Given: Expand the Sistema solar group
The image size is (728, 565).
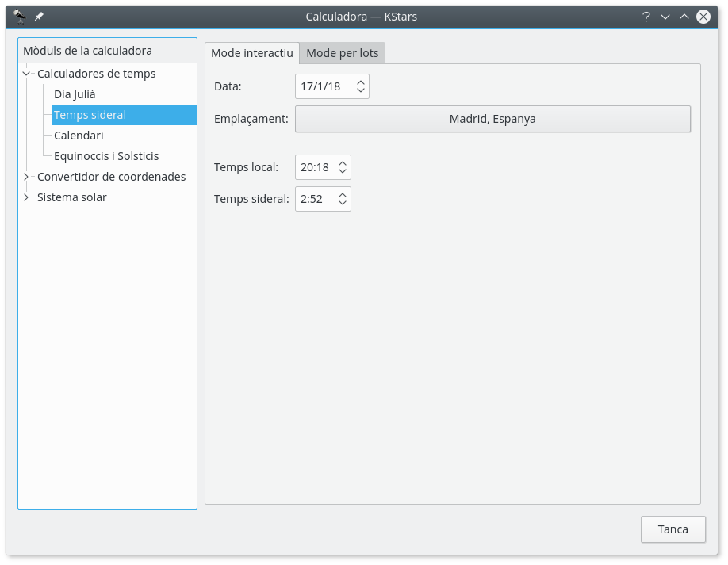Looking at the screenshot, I should [26, 197].
